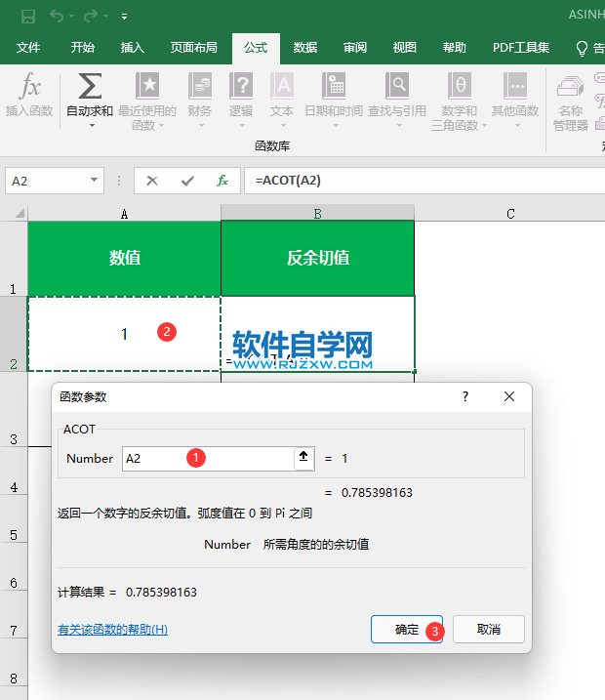Image resolution: width=605 pixels, height=700 pixels.
Task: Select column B header
Action: [318, 214]
